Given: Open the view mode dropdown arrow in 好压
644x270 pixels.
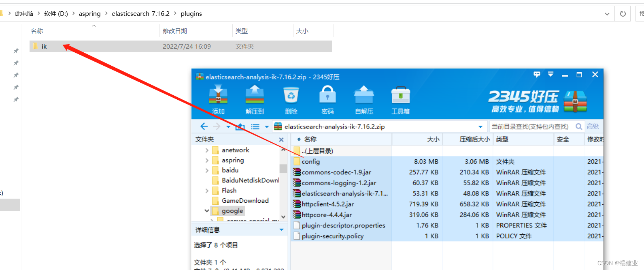Looking at the screenshot, I should point(267,127).
